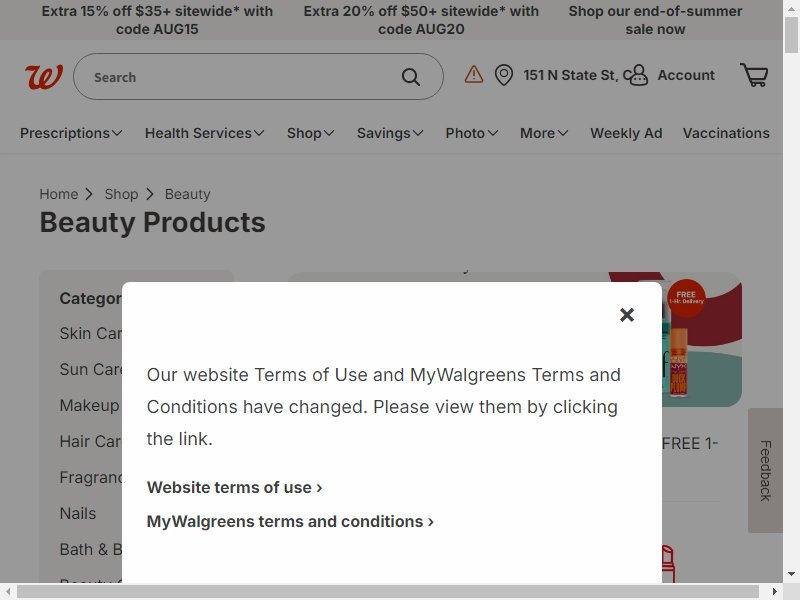This screenshot has height=600, width=800.
Task: Select the Nails category
Action: [78, 513]
